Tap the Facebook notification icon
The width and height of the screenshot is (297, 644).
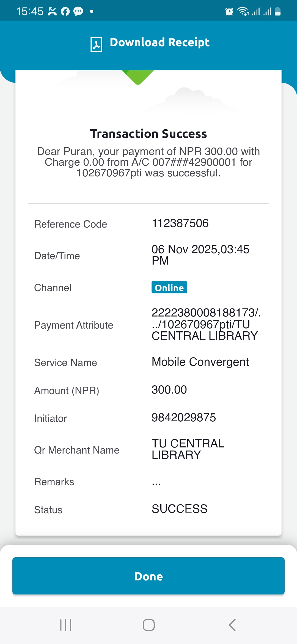click(65, 12)
